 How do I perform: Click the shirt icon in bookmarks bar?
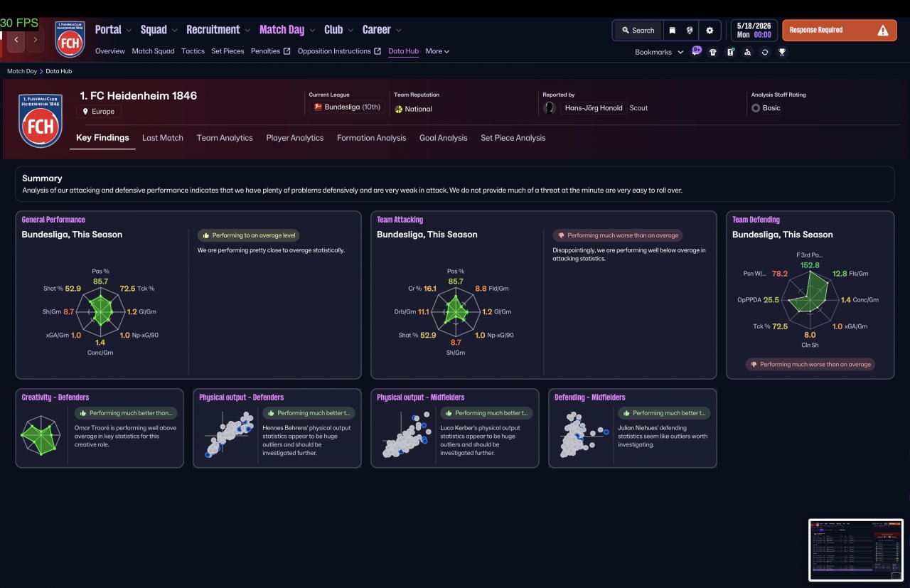[713, 52]
